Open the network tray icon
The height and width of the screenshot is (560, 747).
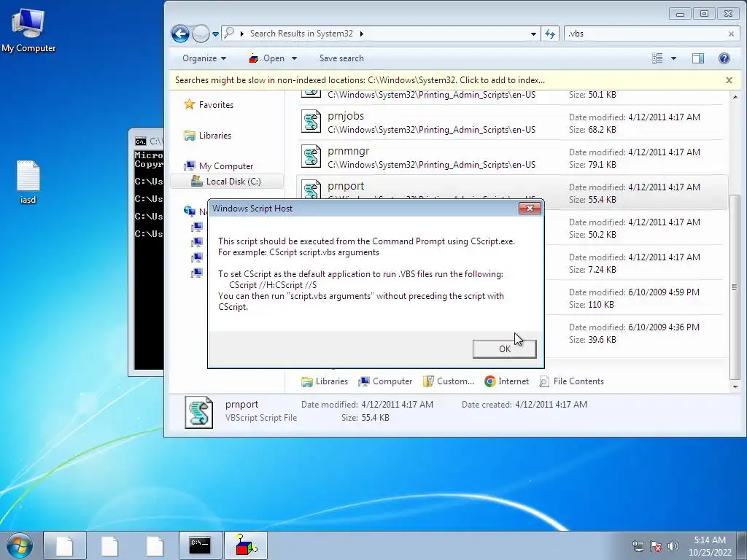638,546
